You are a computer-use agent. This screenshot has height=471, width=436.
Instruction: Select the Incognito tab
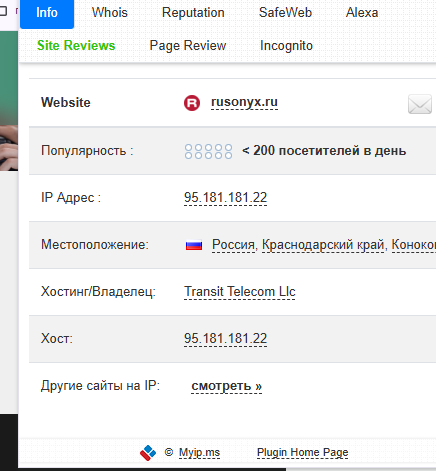(286, 46)
